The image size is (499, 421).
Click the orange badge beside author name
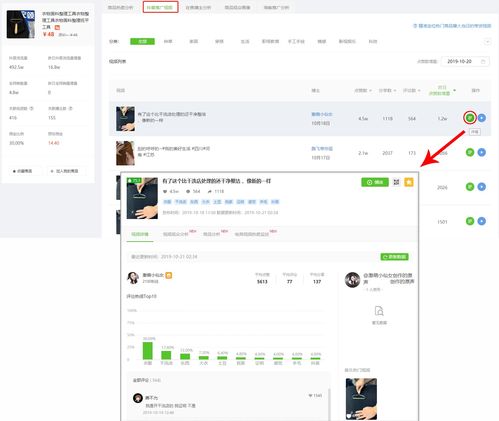pos(169,275)
